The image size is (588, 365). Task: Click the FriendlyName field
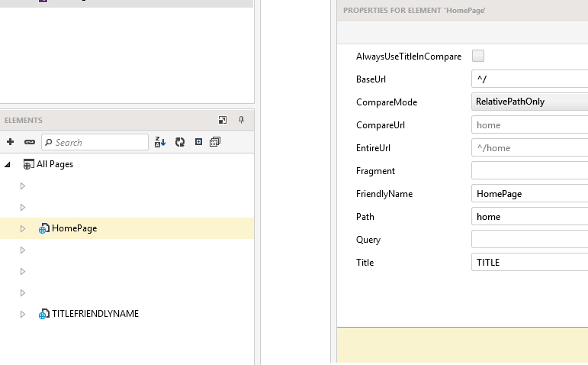(529, 194)
